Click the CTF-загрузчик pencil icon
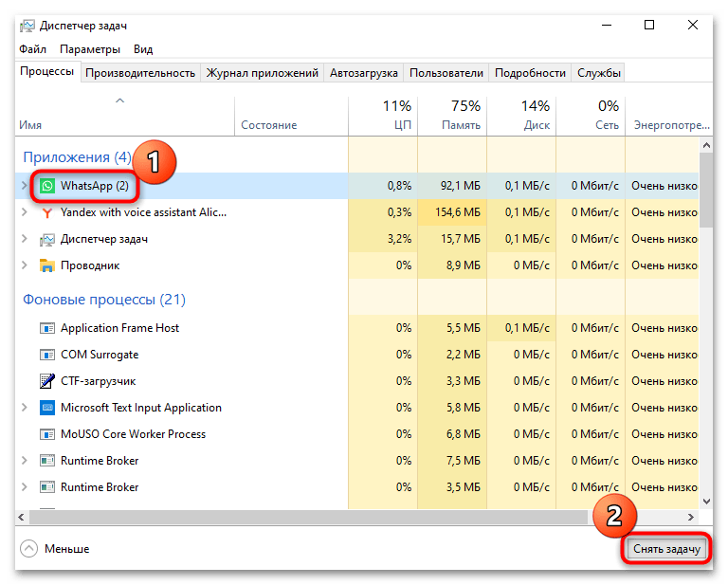 (x=46, y=381)
